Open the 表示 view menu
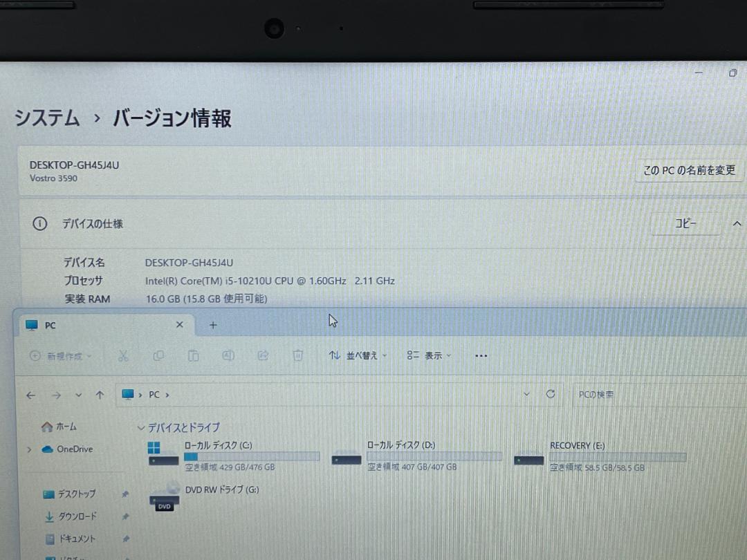The image size is (747, 560). click(429, 355)
